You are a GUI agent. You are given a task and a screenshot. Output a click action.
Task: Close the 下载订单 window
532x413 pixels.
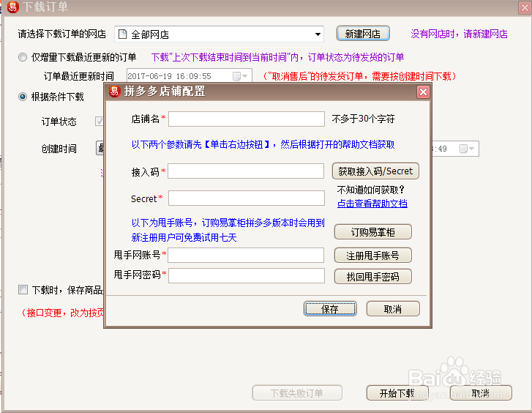pos(525,7)
